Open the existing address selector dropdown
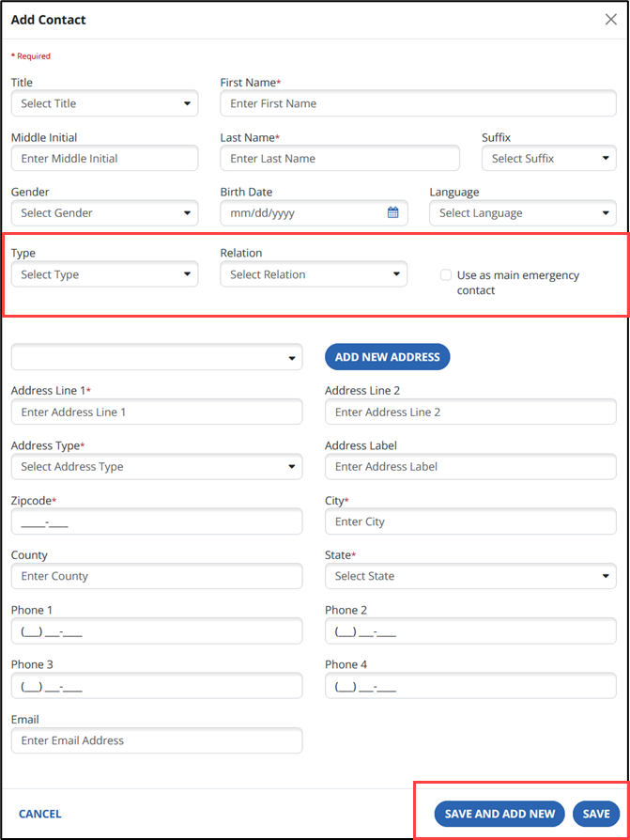The image size is (630, 840). 157,357
